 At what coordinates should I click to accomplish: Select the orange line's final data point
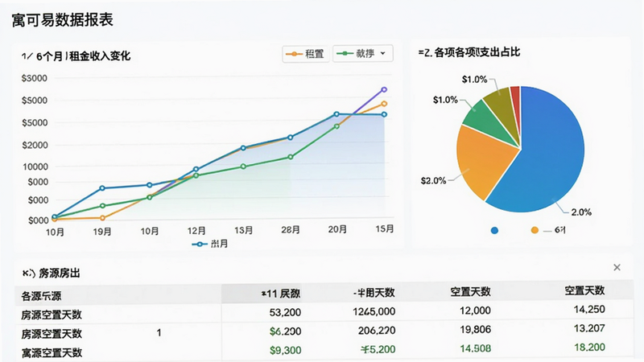coord(384,104)
